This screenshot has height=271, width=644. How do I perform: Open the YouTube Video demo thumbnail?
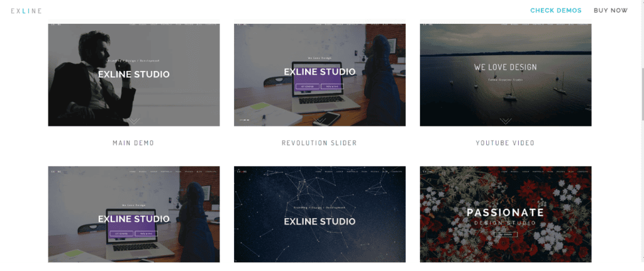click(506, 74)
